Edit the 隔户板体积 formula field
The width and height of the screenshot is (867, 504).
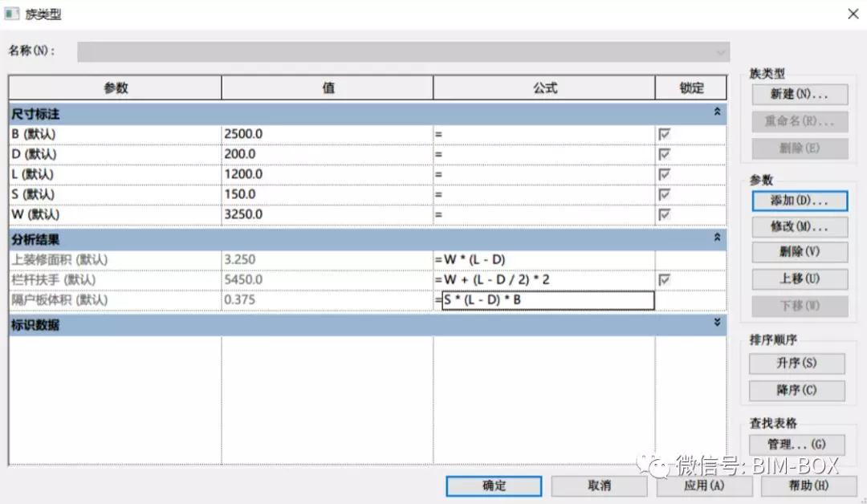point(548,300)
